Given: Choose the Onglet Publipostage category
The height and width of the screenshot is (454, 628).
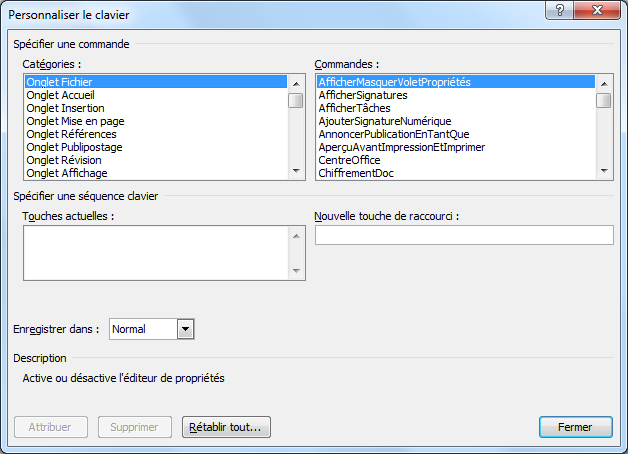Looking at the screenshot, I should (x=156, y=147).
